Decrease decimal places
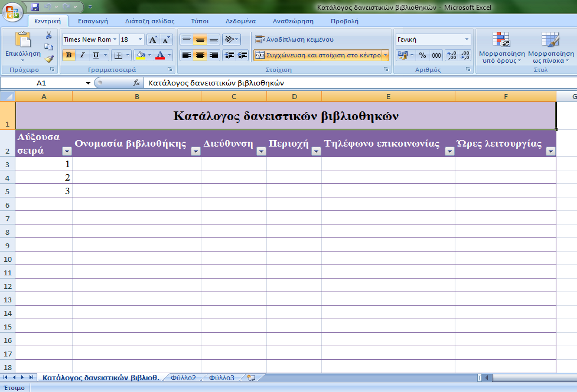 tap(465, 55)
